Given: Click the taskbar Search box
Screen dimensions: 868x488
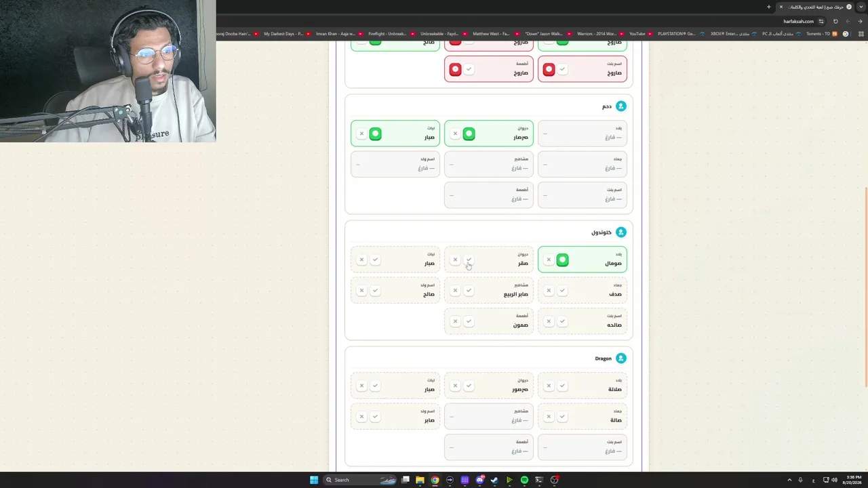Looking at the screenshot, I should pos(360,480).
